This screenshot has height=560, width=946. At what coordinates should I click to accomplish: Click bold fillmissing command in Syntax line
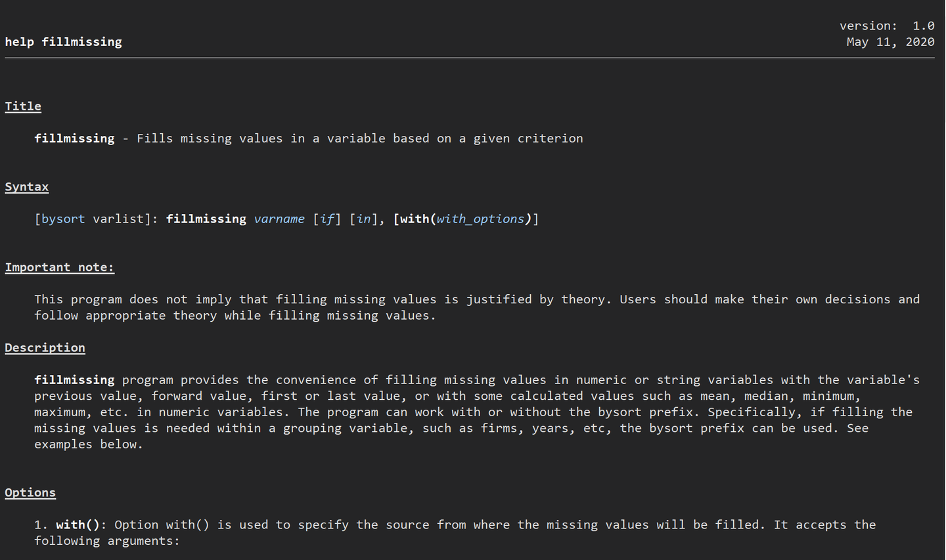pos(206,219)
